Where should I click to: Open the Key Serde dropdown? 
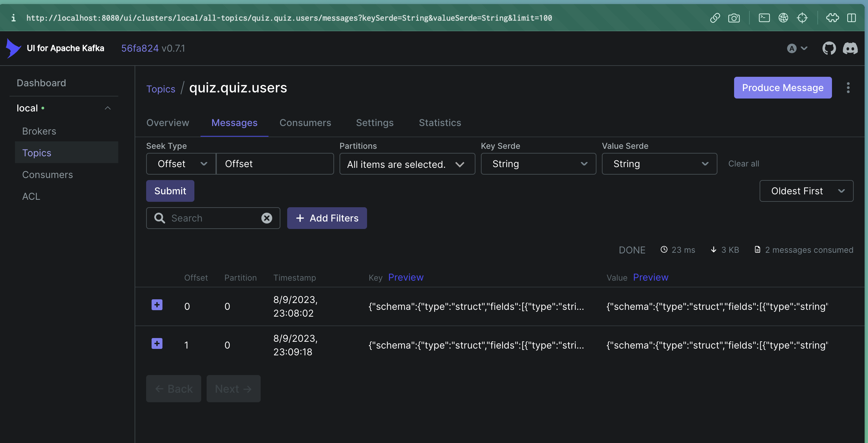pyautogui.click(x=538, y=164)
